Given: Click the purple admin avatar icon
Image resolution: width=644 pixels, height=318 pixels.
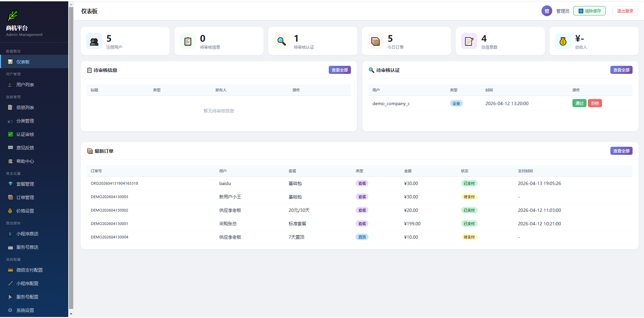Looking at the screenshot, I should point(547,11).
